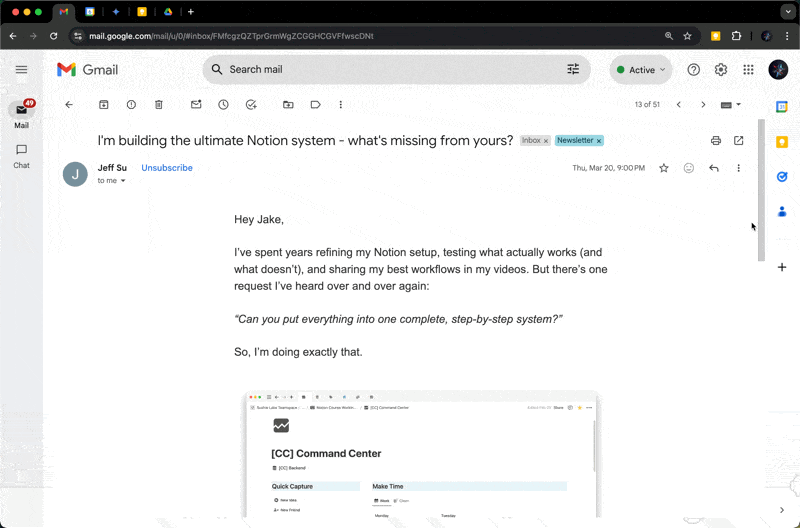Open Google Calendar side panel
The width and height of the screenshot is (800, 528).
point(782,107)
